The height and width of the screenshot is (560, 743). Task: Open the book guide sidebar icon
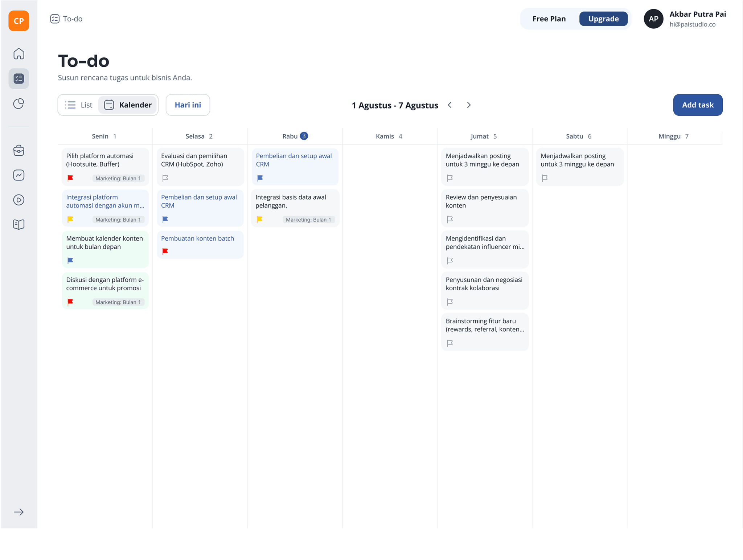pos(19,225)
